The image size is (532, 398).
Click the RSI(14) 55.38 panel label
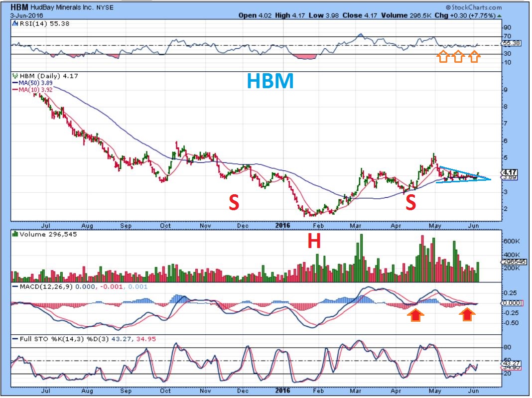click(x=44, y=24)
